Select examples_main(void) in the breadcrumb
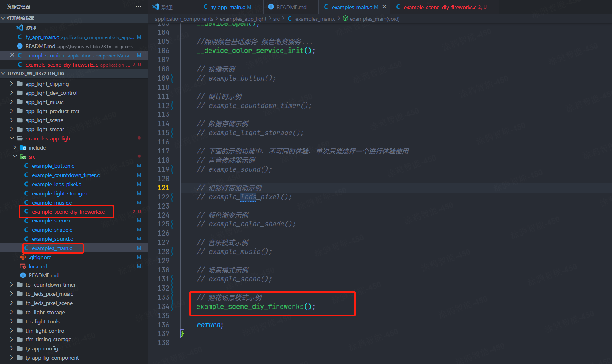 [375, 19]
